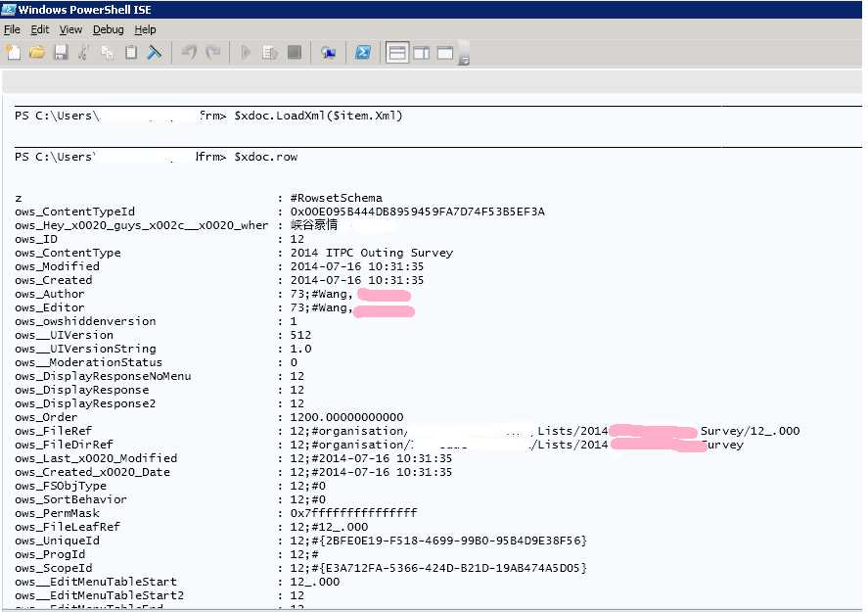Select the 1200.00000000000 order value
This screenshot has width=868, height=612.
347,417
